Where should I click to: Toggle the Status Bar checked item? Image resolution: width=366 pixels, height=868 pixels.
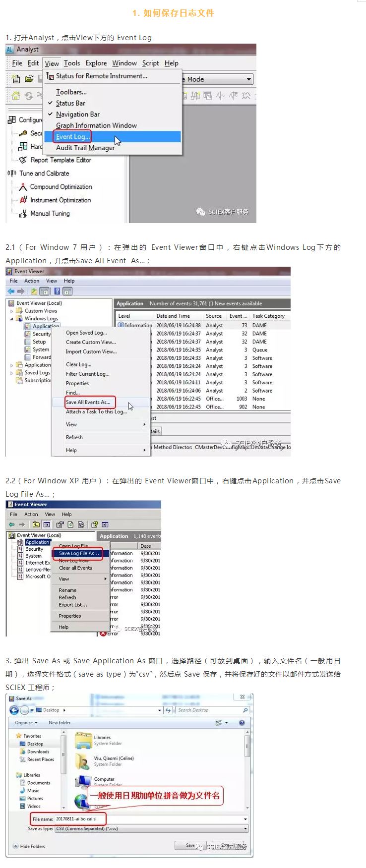click(x=70, y=103)
